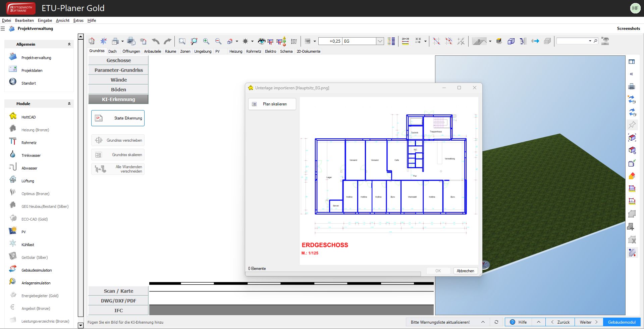Open the Kühllast module
Image resolution: width=644 pixels, height=329 pixels.
pos(28,245)
